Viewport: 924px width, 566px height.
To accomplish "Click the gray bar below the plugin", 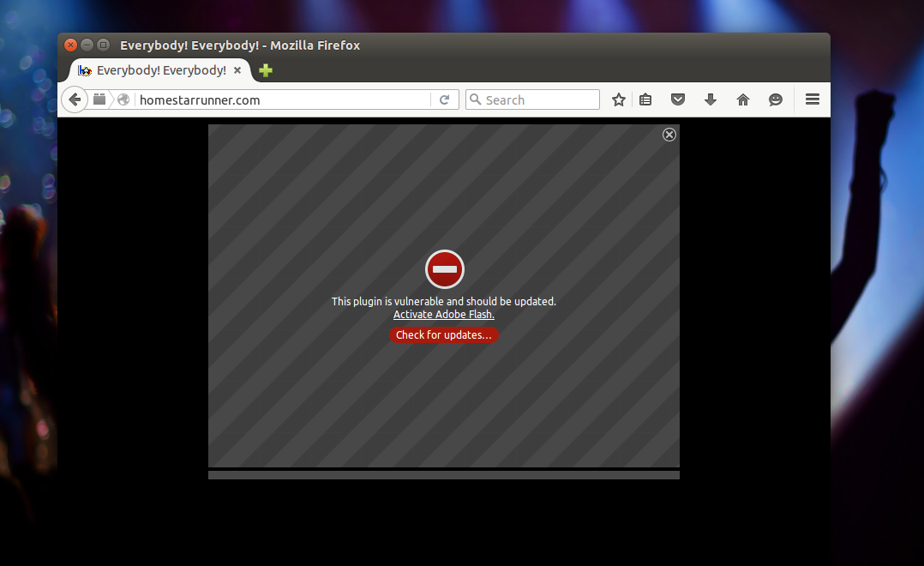I will pos(444,475).
